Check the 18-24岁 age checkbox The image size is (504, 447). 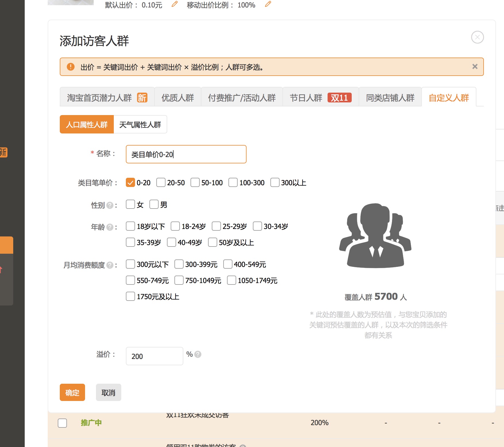click(x=175, y=226)
